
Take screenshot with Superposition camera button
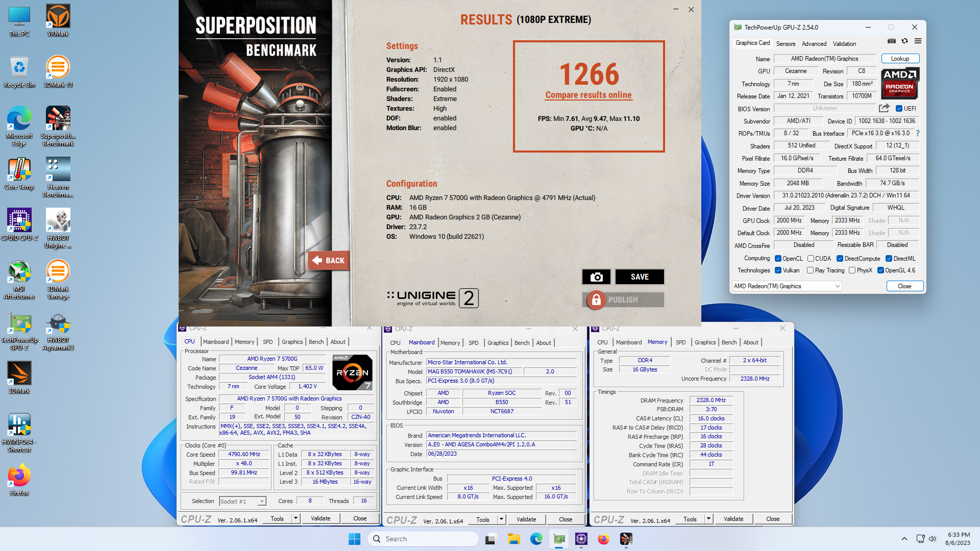596,277
